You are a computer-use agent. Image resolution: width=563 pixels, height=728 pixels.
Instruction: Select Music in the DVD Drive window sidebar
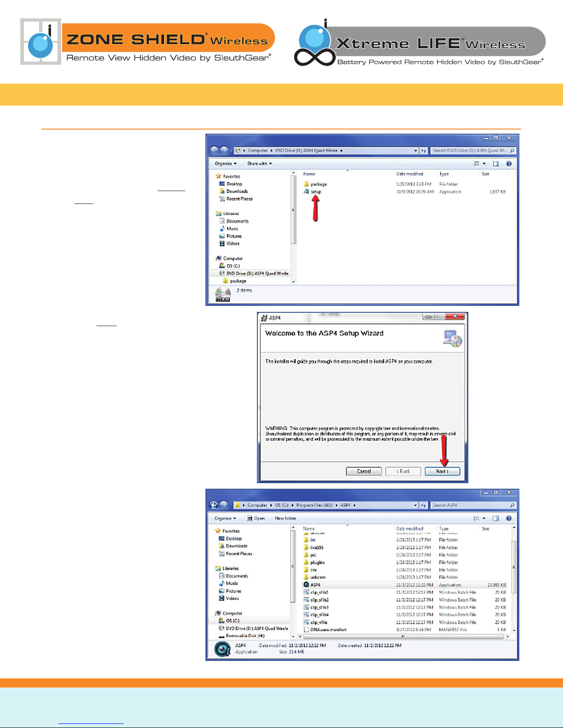pyautogui.click(x=229, y=229)
